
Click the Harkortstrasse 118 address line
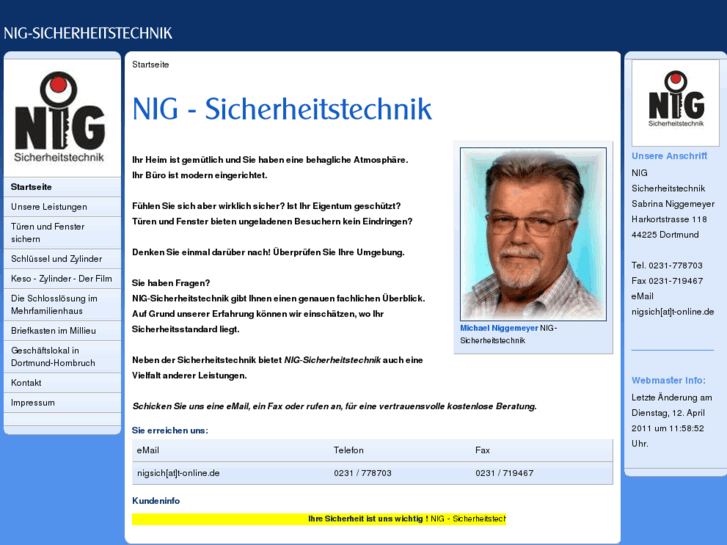point(669,219)
